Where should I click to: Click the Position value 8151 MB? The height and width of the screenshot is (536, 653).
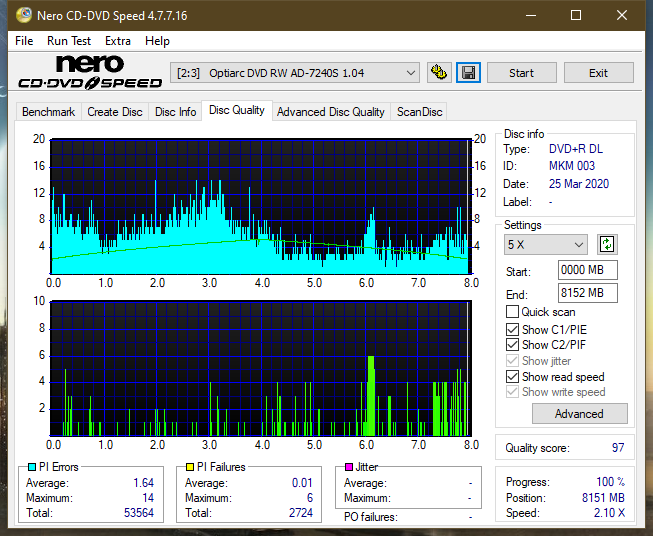(x=603, y=498)
